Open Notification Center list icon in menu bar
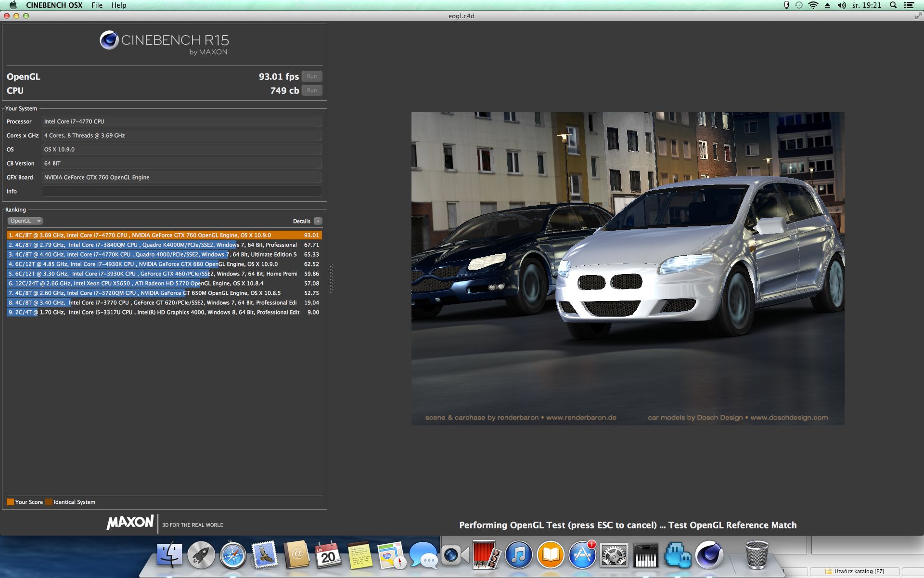 909,5
